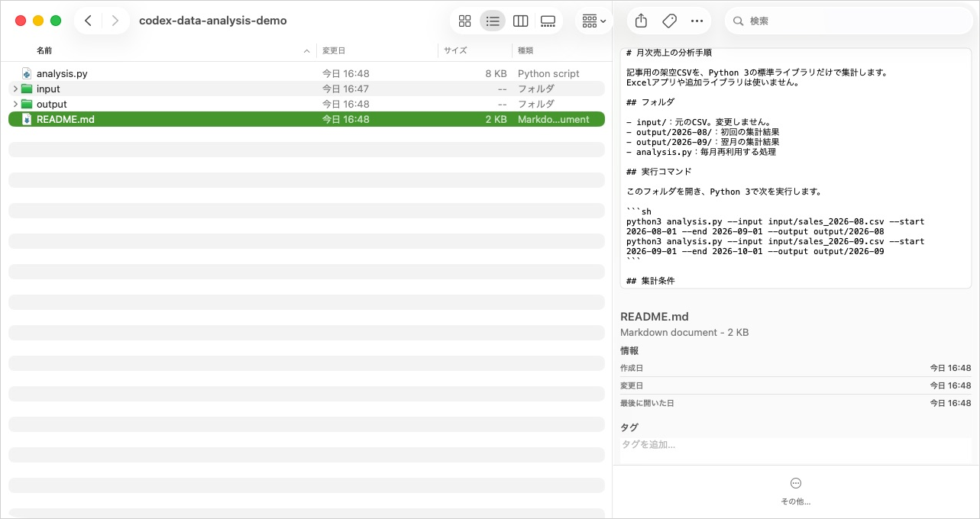Select the README.md file name in list

click(66, 120)
